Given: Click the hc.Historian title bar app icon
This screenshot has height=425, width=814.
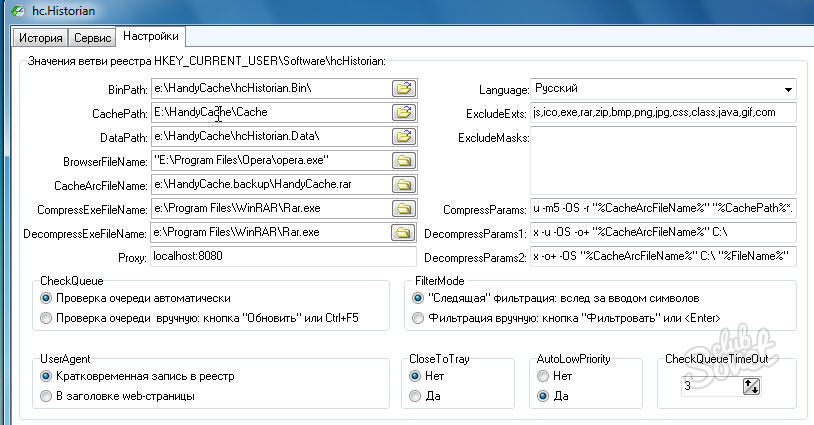Looking at the screenshot, I should 13,9.
